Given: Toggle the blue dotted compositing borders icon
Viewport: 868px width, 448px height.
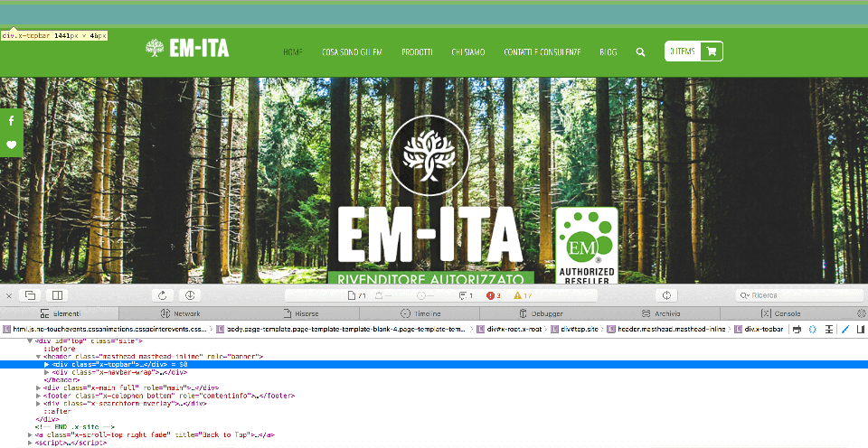Looking at the screenshot, I should pyautogui.click(x=813, y=329).
